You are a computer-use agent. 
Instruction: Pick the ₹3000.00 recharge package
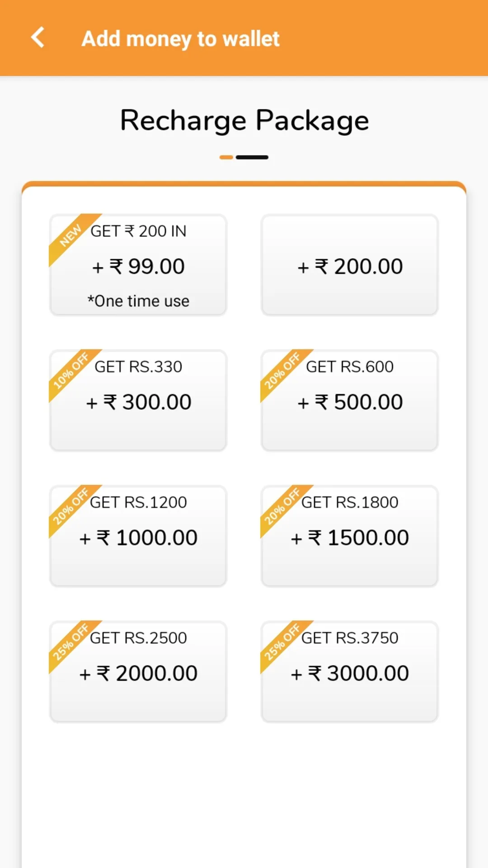[x=350, y=672]
